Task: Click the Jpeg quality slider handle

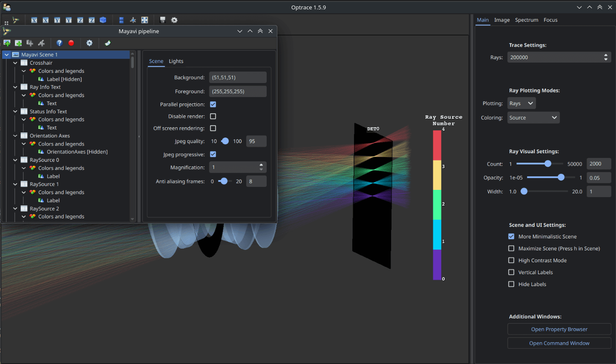Action: point(225,141)
